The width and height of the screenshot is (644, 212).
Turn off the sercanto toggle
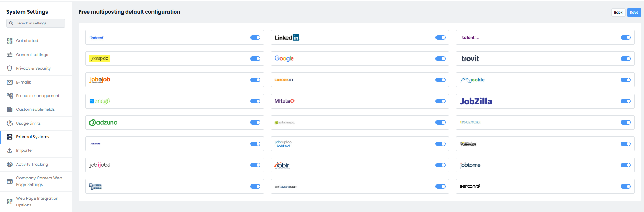coord(626,187)
